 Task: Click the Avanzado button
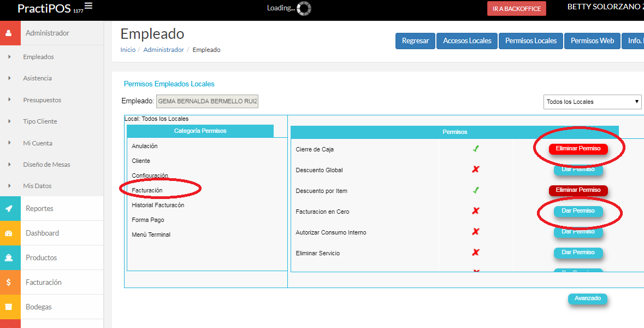coord(588,299)
